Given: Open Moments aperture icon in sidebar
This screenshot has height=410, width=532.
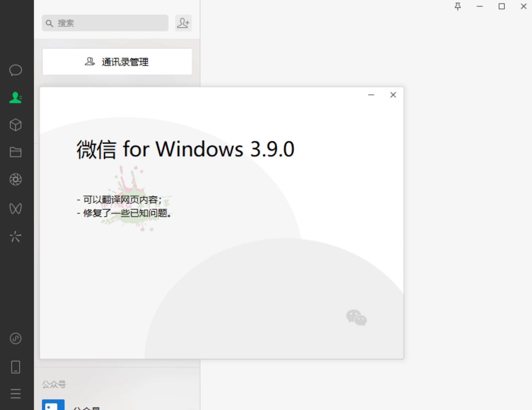Looking at the screenshot, I should [x=15, y=180].
